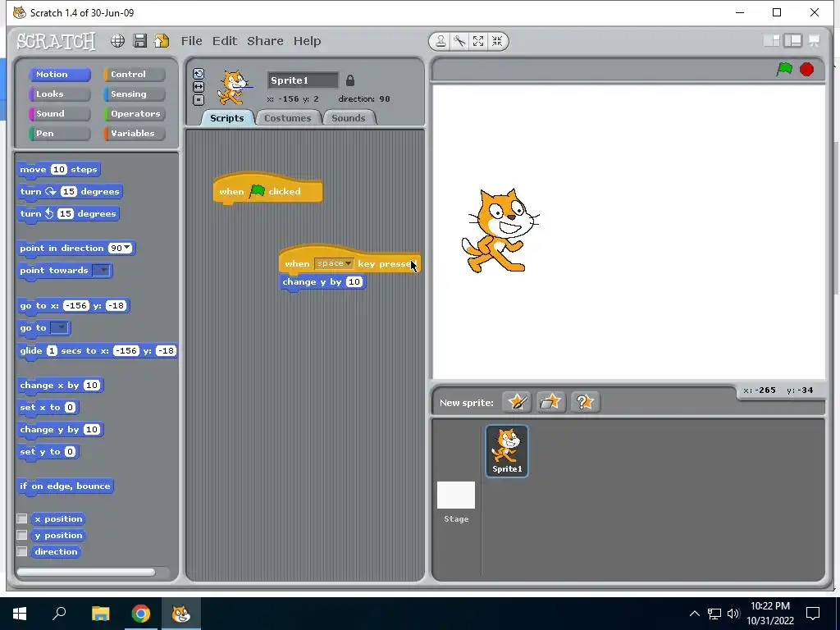Enable the y position stage monitor

click(x=22, y=535)
